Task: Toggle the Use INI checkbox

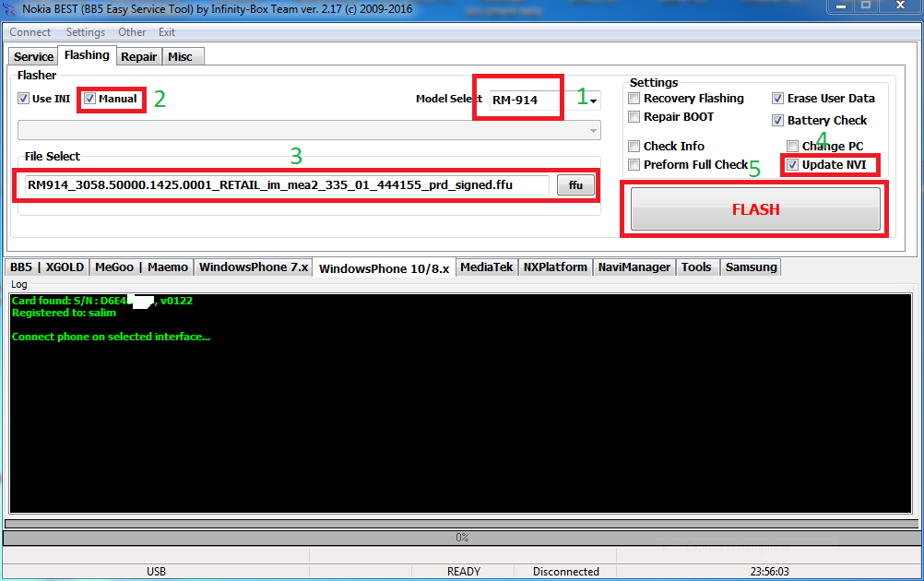Action: [x=24, y=99]
